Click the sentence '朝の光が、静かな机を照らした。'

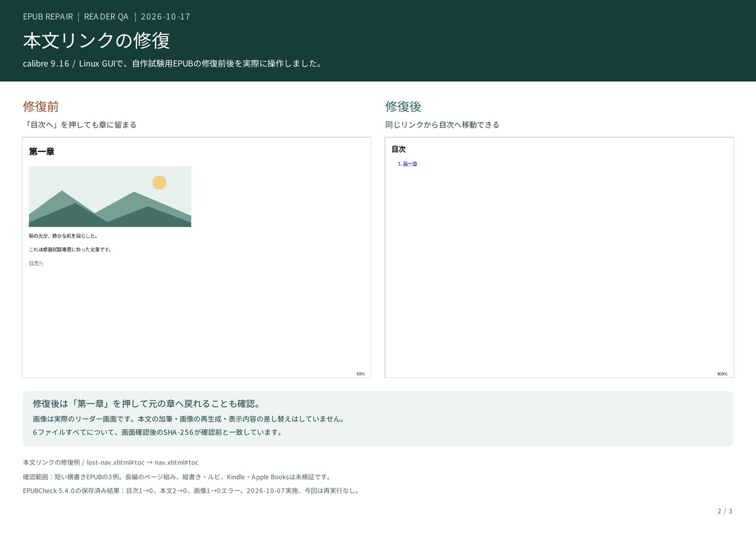pyautogui.click(x=63, y=236)
